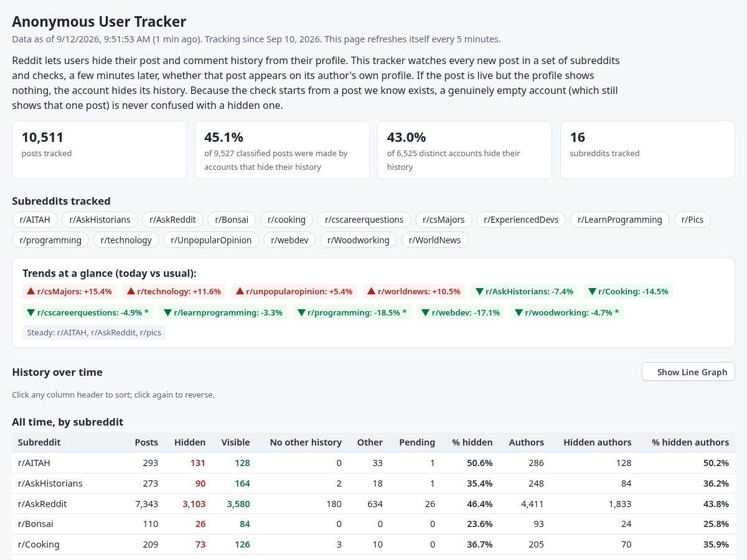Open the r/Woodworking subreddit chip
747x560 pixels.
[x=359, y=240]
